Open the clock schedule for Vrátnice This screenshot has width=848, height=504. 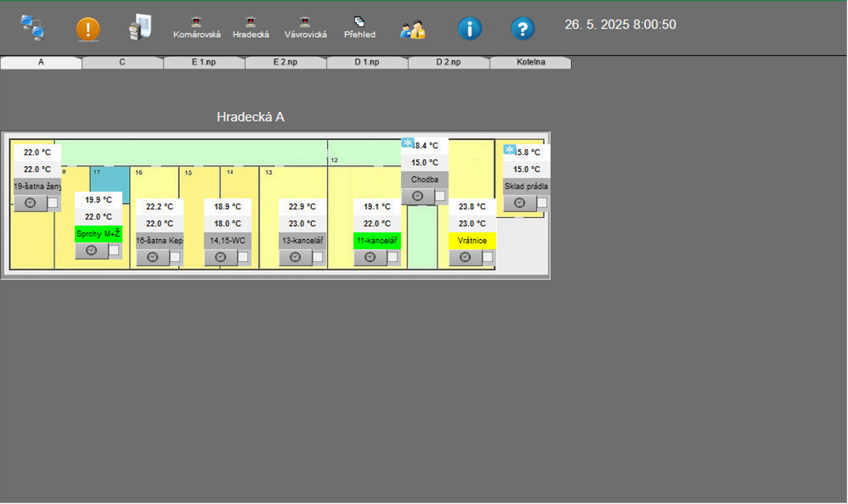[x=465, y=257]
